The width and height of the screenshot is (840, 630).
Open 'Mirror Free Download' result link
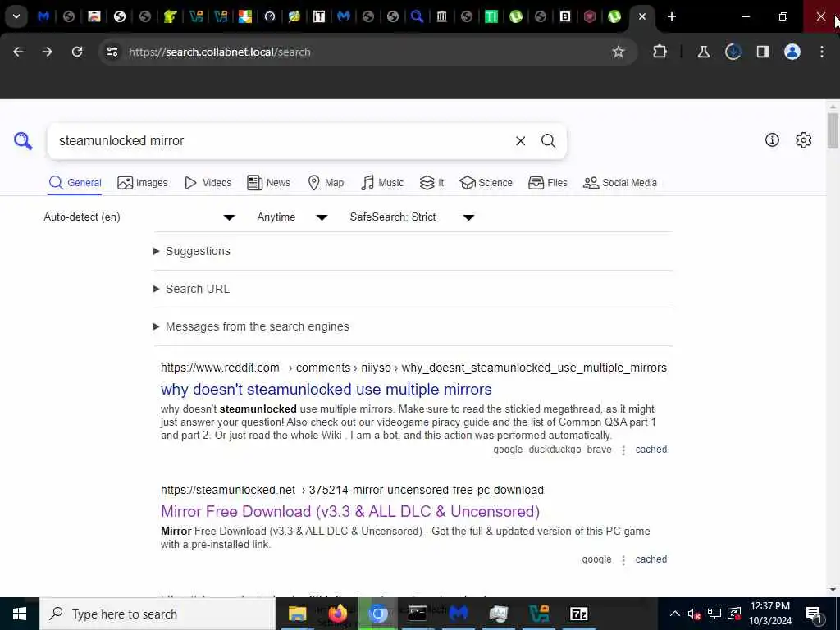pos(349,512)
